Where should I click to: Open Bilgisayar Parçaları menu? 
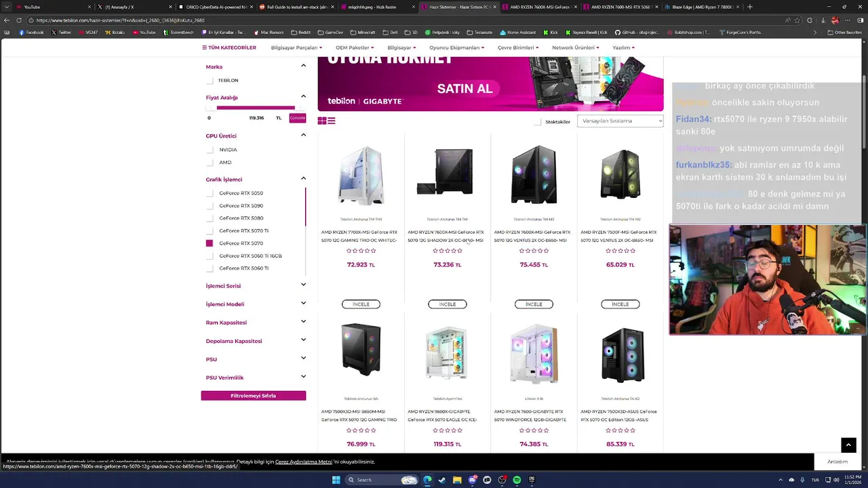click(x=296, y=47)
